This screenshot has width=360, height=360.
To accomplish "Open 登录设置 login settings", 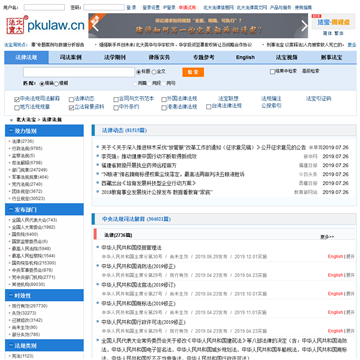I will [x=151, y=7].
